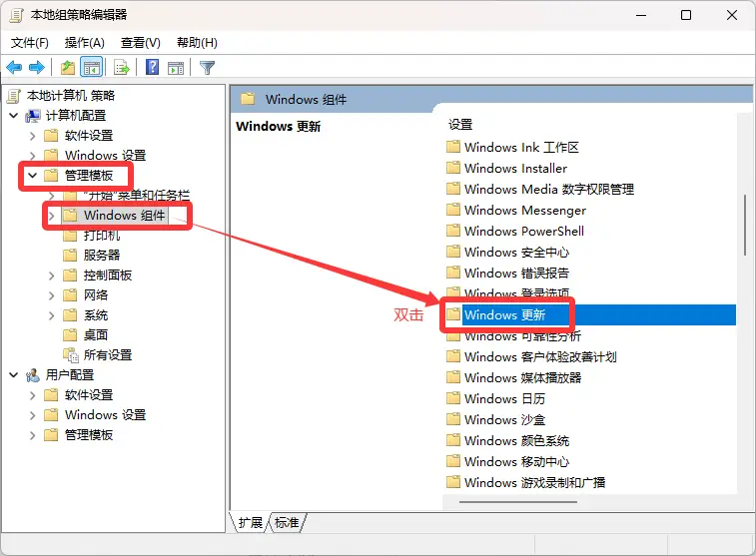The width and height of the screenshot is (756, 556).
Task: Open the 帮助(H) menu
Action: pos(197,43)
